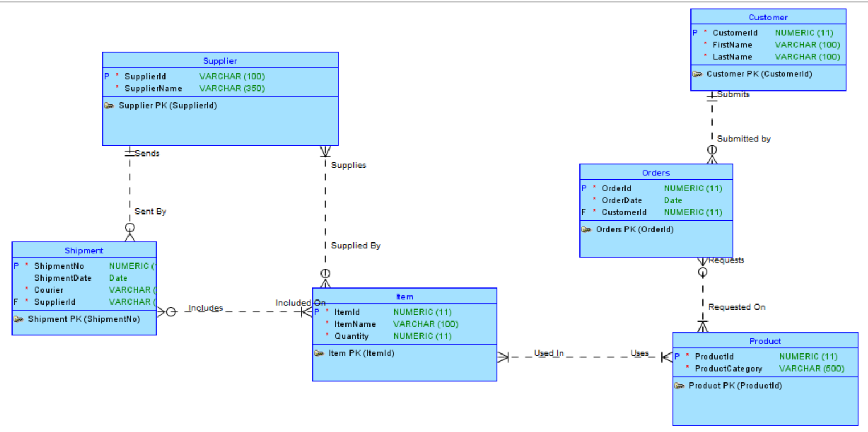The width and height of the screenshot is (868, 432).
Task: Click the key icon next to Item PK
Action: click(320, 353)
